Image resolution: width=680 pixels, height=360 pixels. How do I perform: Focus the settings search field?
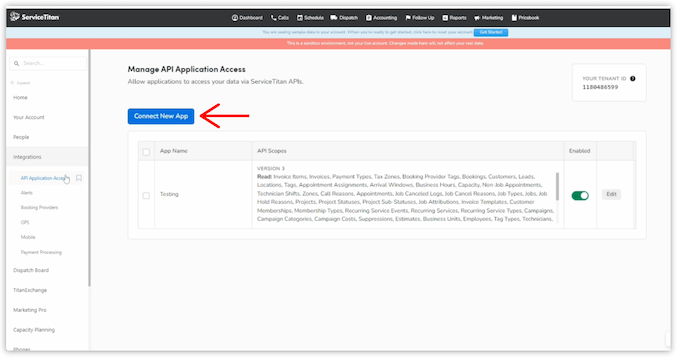coord(48,63)
